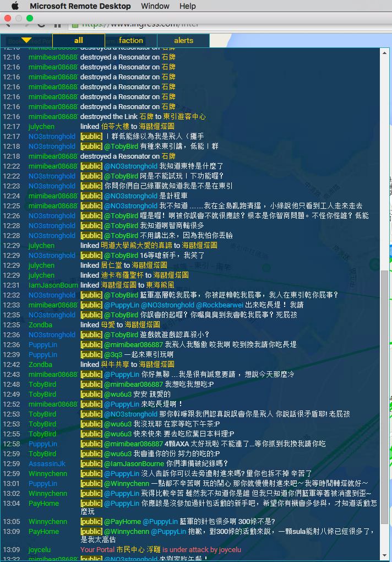Click 海鷗燈塔圖 link in the 12:17 row
Image resolution: width=392 pixels, height=562 pixels.
[156, 127]
